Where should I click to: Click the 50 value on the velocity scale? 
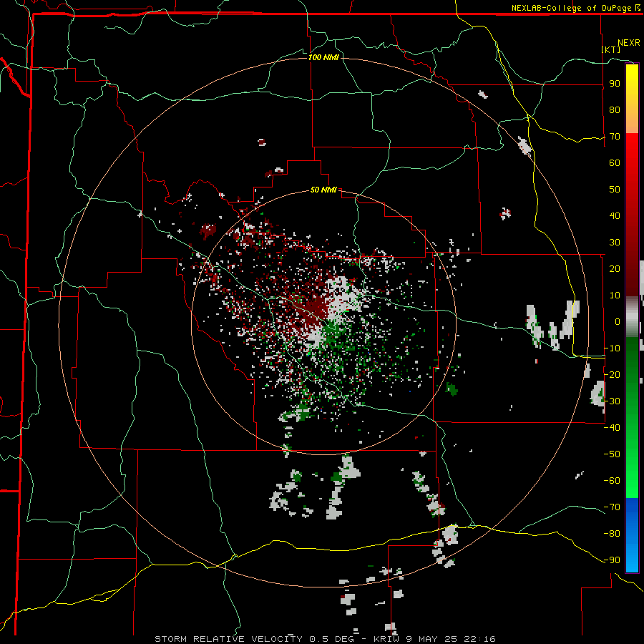coord(615,190)
